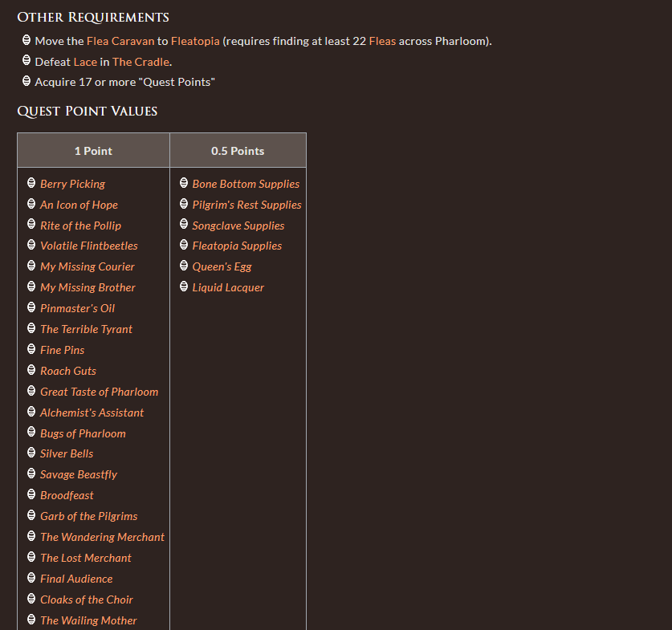
Task: Click bullet icon beside Bugs of Pharloom
Action: (x=31, y=432)
